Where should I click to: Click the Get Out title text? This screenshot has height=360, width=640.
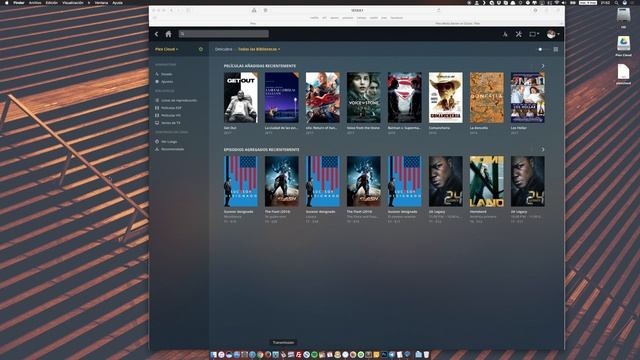[230, 128]
